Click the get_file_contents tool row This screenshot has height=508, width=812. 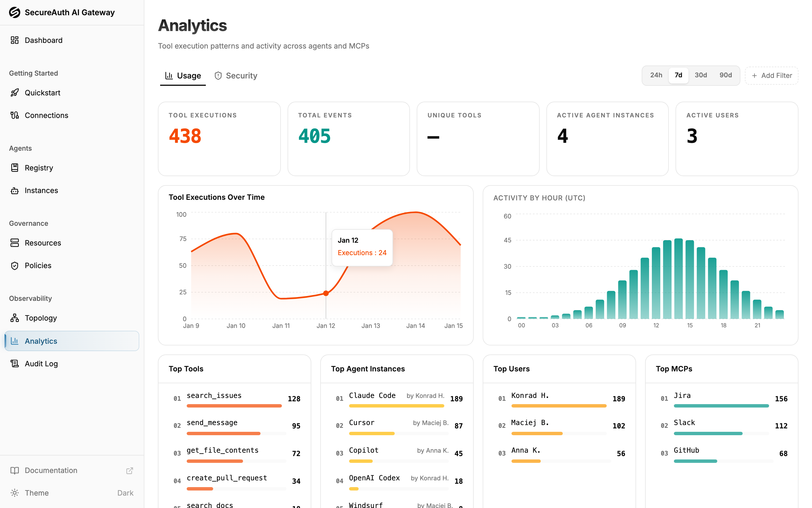(x=235, y=455)
